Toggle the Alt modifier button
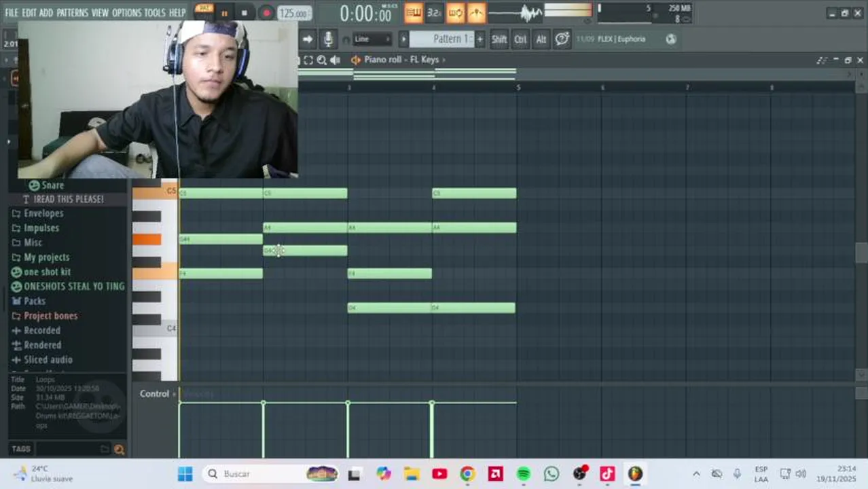The width and height of the screenshot is (868, 489). (x=541, y=39)
